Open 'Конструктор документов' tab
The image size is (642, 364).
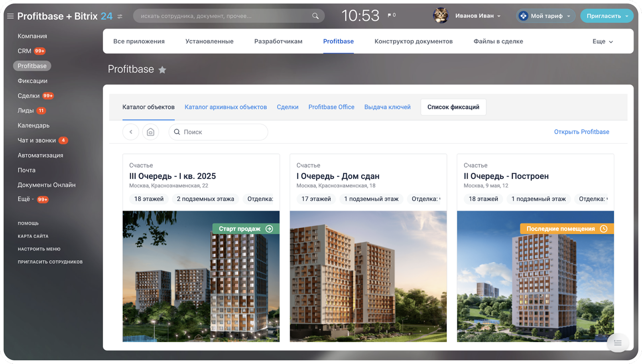(x=414, y=41)
